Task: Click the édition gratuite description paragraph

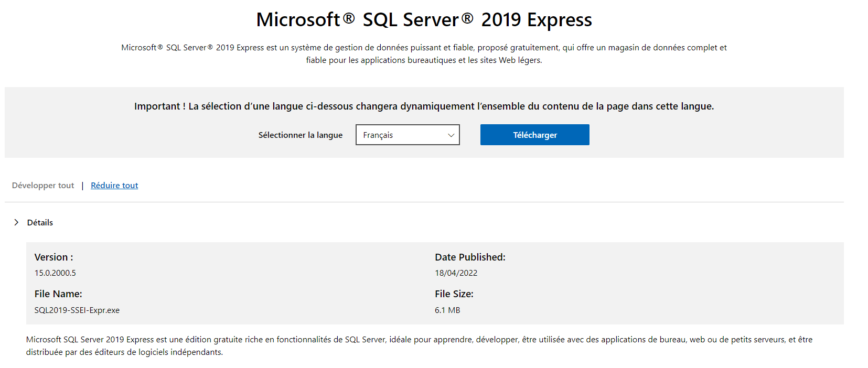Action: pyautogui.click(x=419, y=346)
